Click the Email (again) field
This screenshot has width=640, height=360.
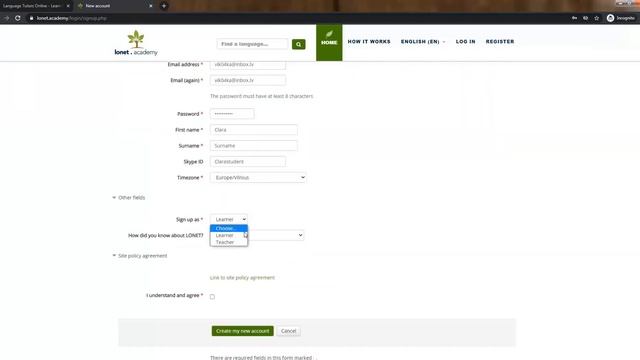(248, 80)
